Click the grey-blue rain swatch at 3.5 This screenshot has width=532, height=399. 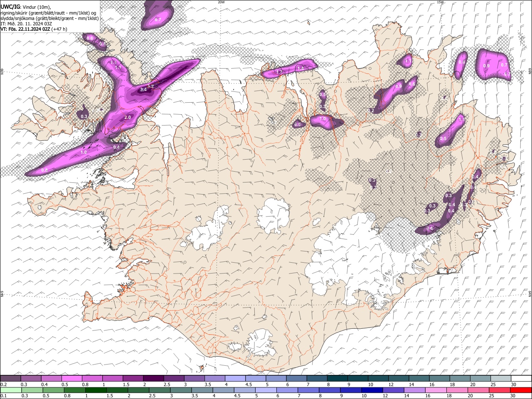coord(202,390)
